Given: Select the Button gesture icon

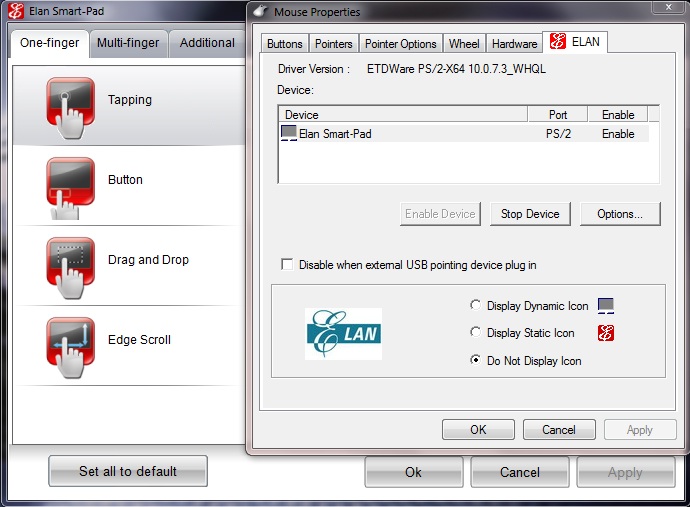Looking at the screenshot, I should pyautogui.click(x=70, y=188).
